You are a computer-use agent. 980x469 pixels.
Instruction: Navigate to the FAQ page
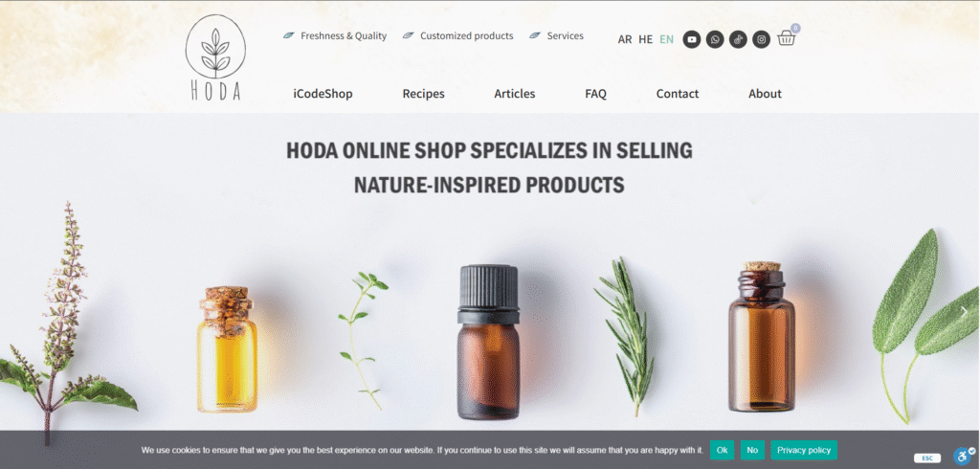595,94
